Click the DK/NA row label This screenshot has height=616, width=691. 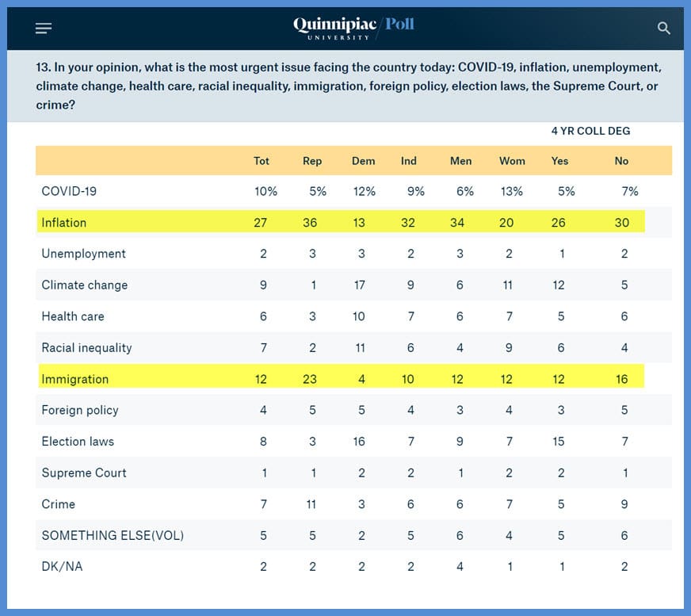(x=61, y=567)
